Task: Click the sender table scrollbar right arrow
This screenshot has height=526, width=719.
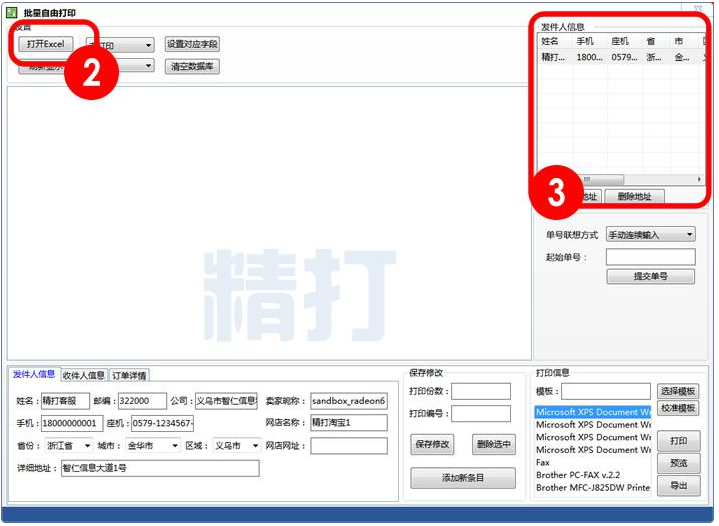Action: coord(699,179)
